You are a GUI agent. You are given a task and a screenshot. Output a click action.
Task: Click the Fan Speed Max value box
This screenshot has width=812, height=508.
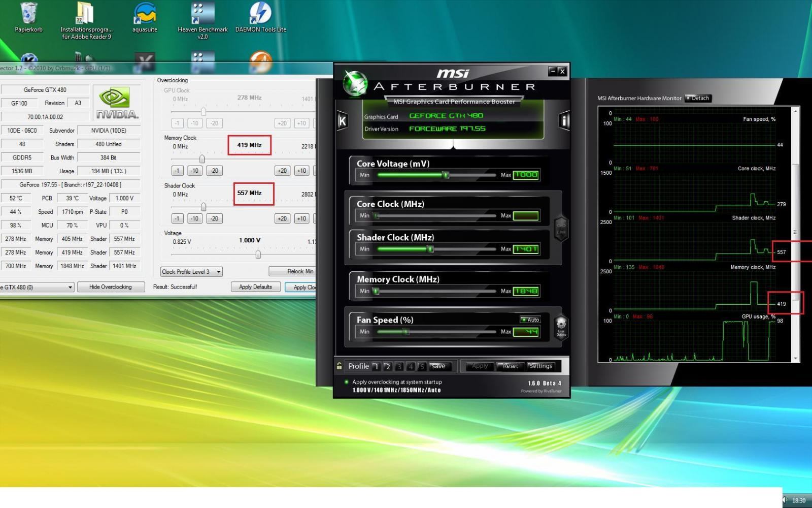526,332
